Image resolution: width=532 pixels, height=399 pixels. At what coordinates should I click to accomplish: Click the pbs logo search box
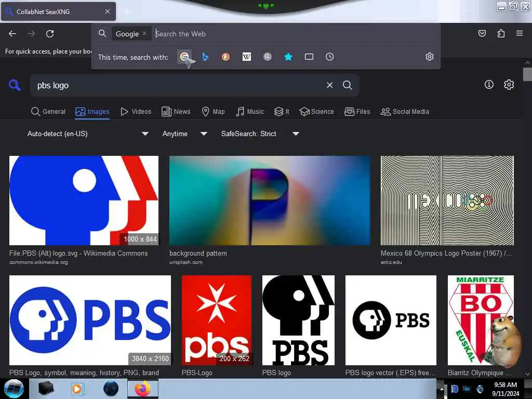[x=177, y=85]
